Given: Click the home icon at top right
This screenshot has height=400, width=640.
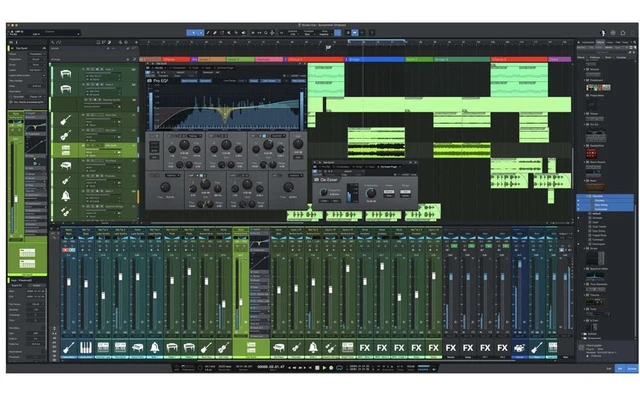Looking at the screenshot, I should 623,33.
